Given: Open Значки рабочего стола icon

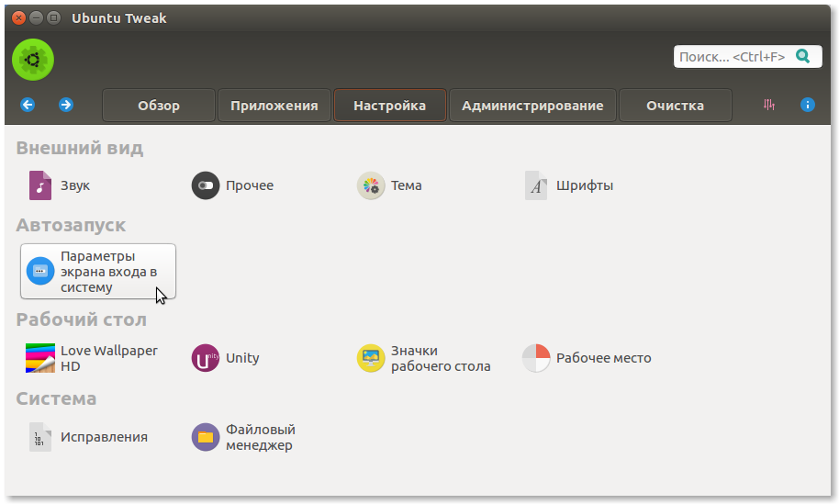Looking at the screenshot, I should (x=371, y=358).
